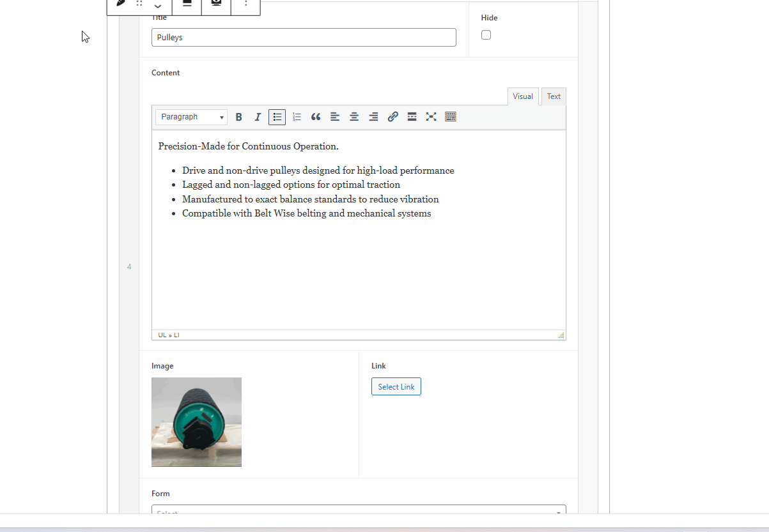The height and width of the screenshot is (532, 769).
Task: Click the 'Lagged and non-lagged options' bullet
Action: 291,185
